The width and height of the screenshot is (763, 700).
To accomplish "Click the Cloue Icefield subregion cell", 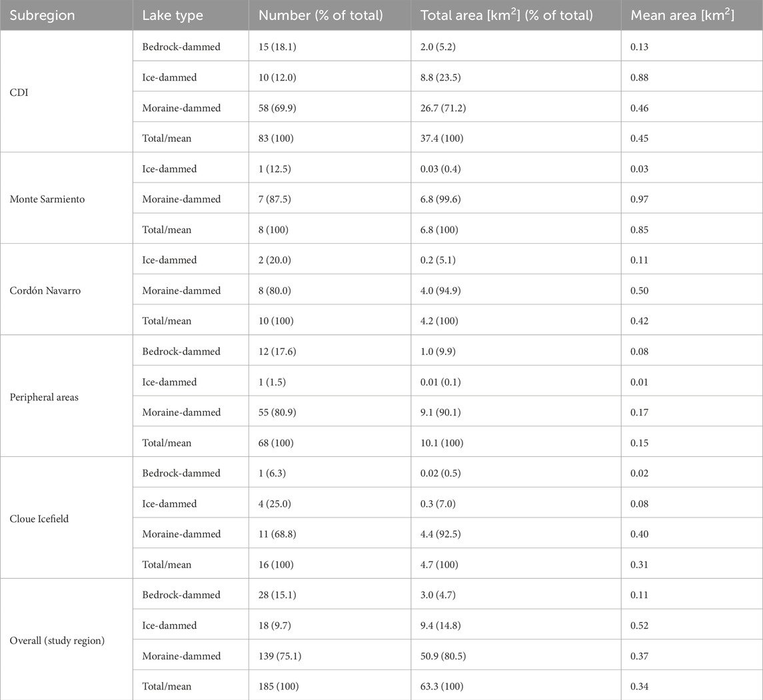I will (41, 519).
